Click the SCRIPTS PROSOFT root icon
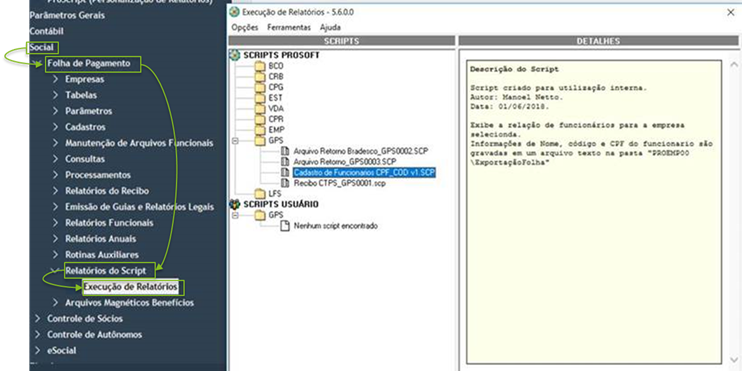Screen dimensions: 742x371 click(235, 55)
